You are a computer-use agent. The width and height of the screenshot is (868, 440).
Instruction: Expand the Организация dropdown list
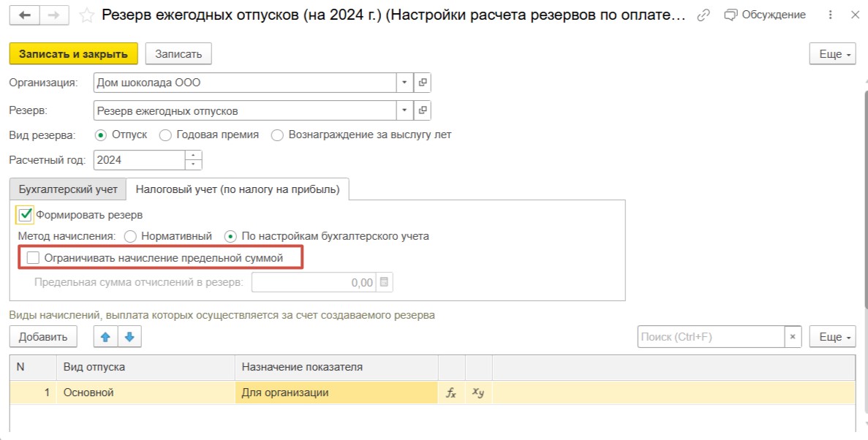(404, 83)
